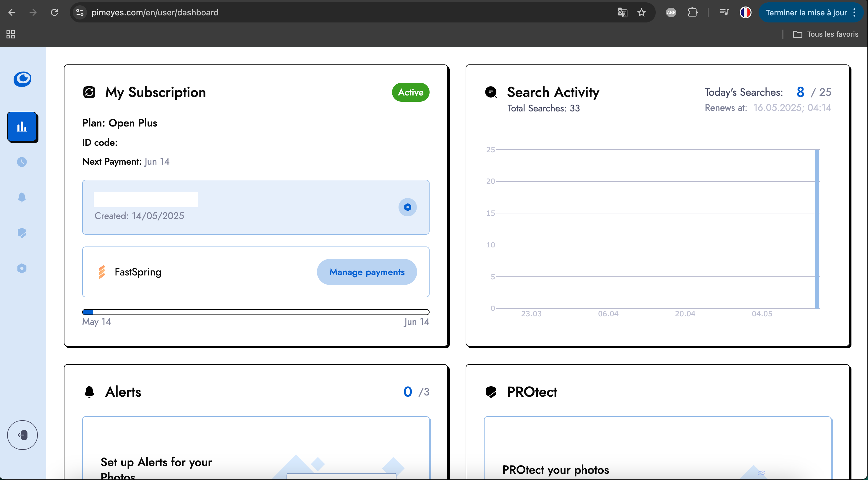Click the Alerts heading

tap(123, 392)
